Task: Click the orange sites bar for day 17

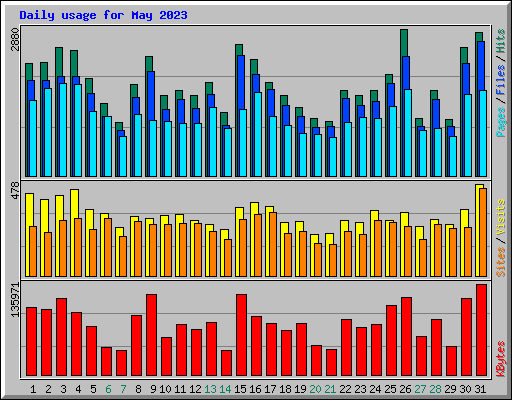Action: point(273,245)
